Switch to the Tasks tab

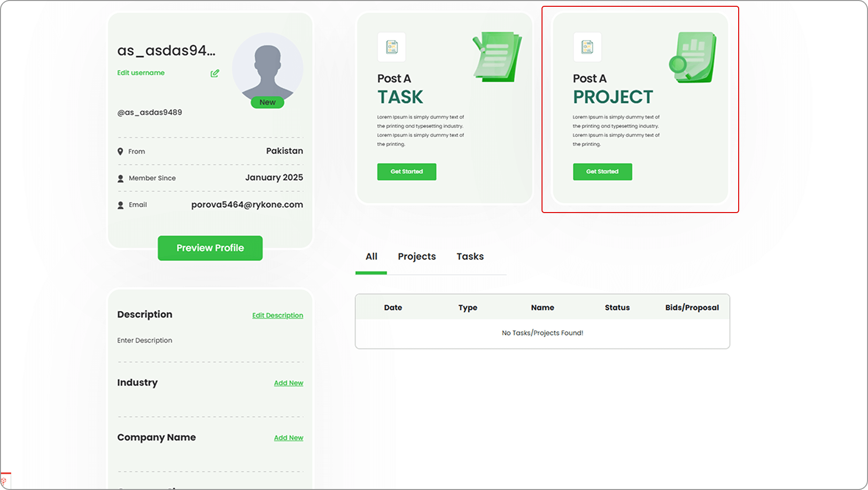[470, 257]
